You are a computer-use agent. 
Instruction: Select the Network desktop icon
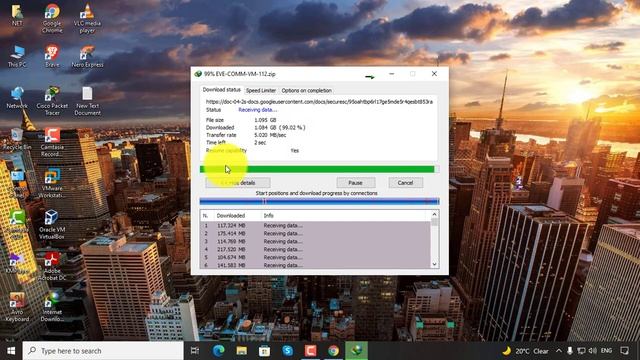pyautogui.click(x=17, y=97)
